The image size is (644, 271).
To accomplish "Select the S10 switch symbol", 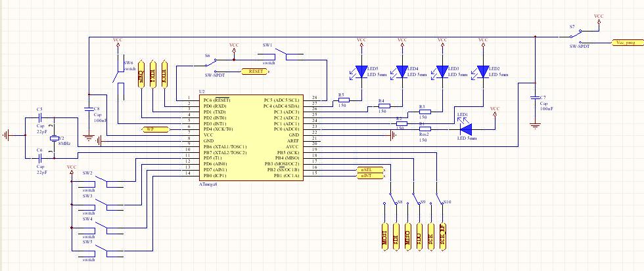I will tap(436, 198).
